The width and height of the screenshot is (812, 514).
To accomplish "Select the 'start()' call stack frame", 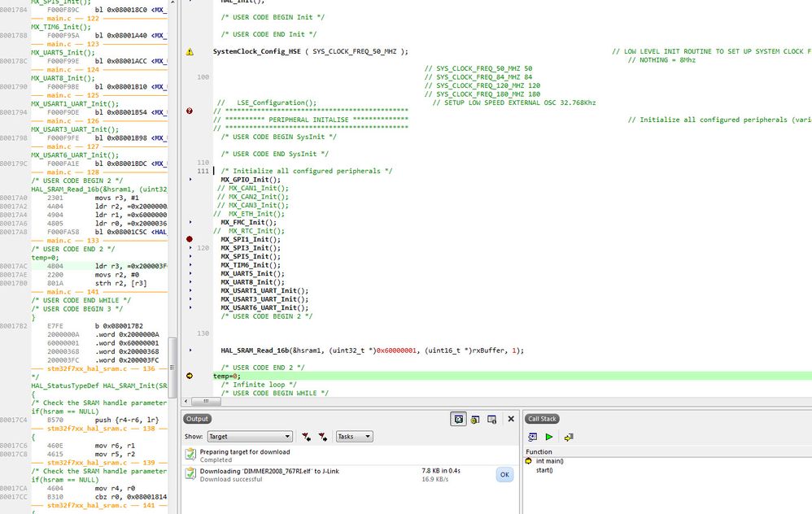I will coord(544,470).
